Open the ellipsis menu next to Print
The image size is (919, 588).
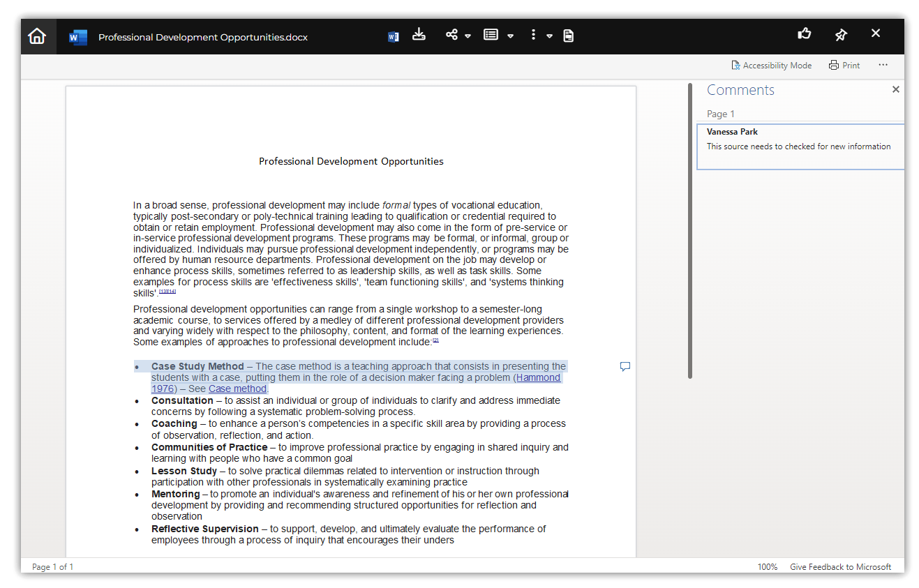point(883,65)
